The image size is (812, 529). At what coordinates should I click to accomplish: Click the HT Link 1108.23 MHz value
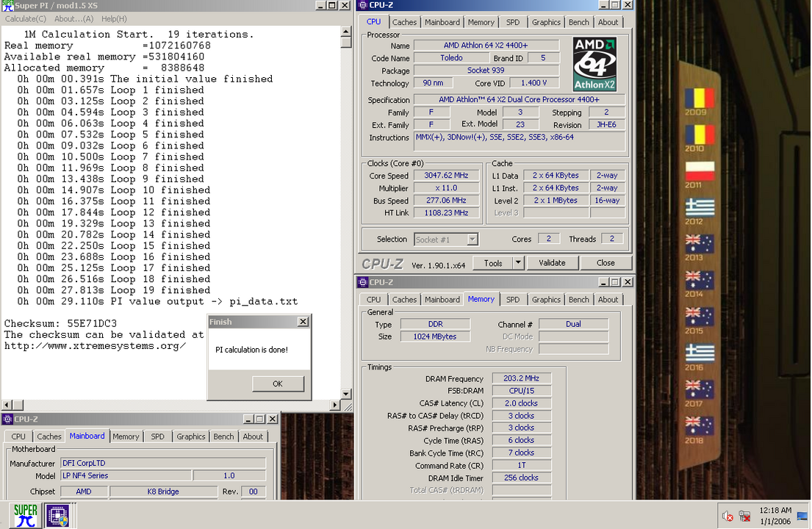click(446, 213)
